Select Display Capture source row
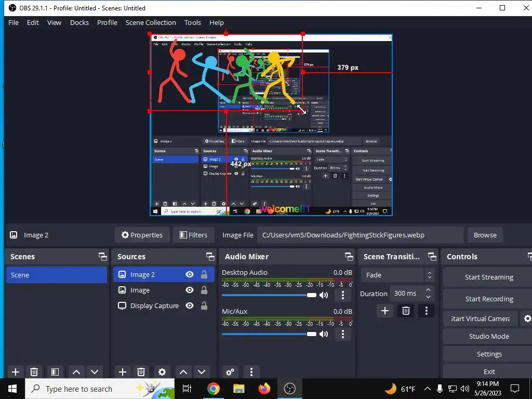Image resolution: width=532 pixels, height=399 pixels. tap(164, 305)
